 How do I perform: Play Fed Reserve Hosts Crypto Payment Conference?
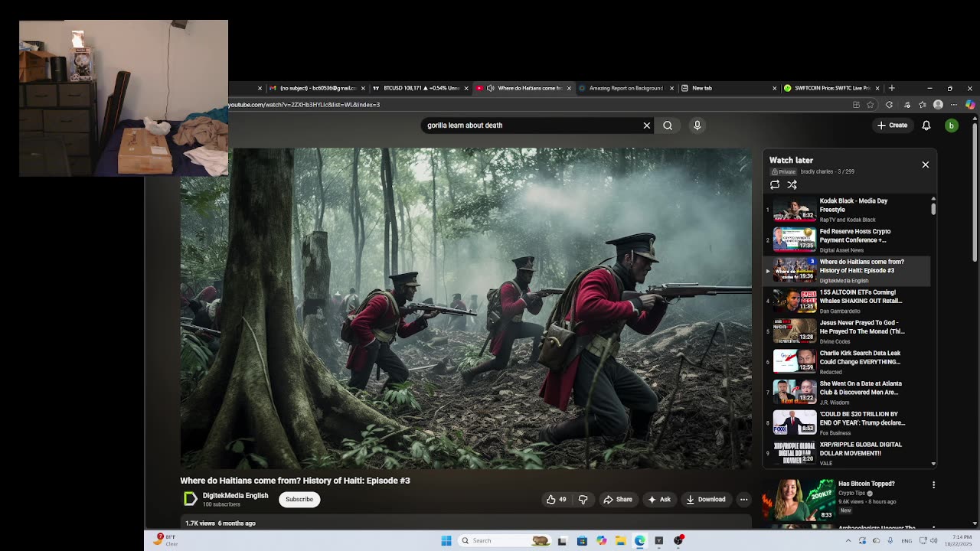(848, 240)
